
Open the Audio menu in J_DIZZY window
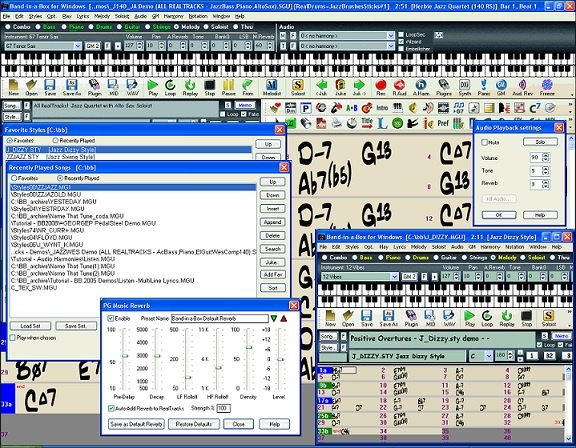pos(457,247)
